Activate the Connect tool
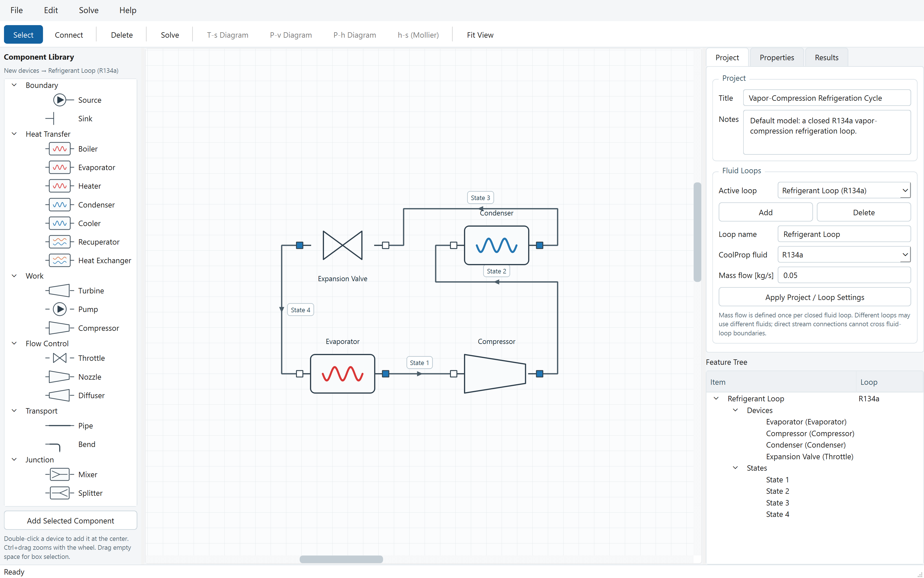 pos(69,35)
